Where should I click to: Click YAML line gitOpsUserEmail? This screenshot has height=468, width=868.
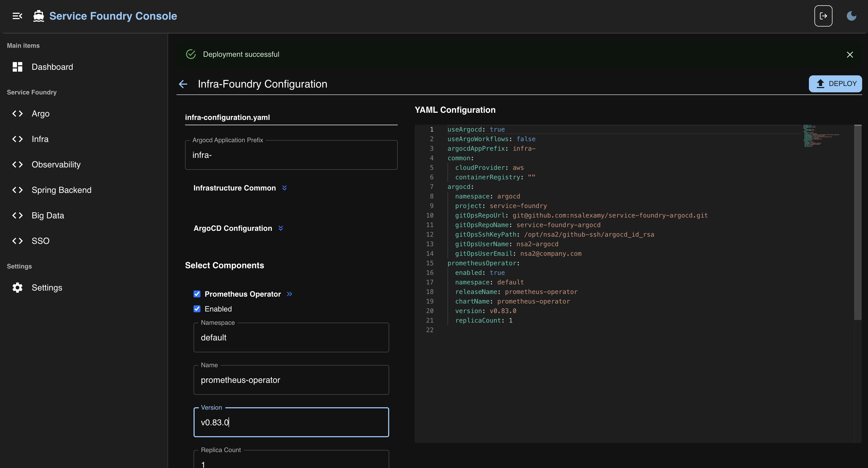tap(518, 254)
